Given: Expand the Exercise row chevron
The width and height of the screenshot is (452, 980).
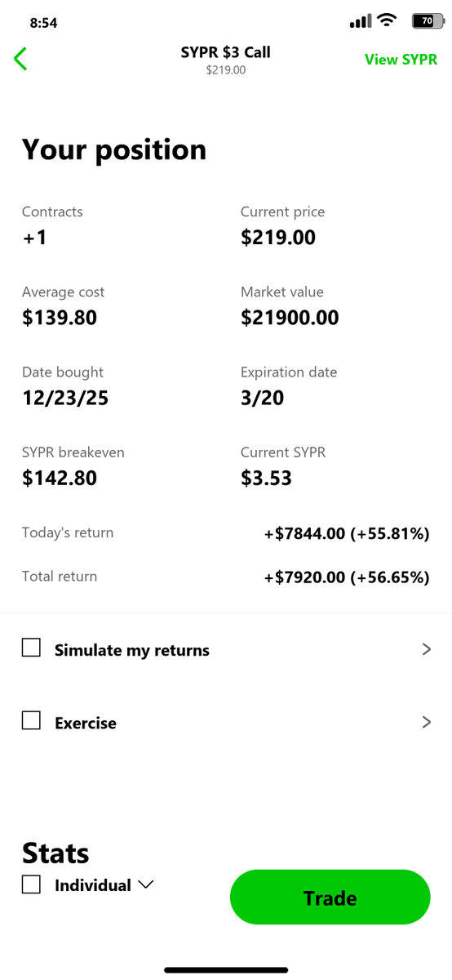Looking at the screenshot, I should [x=426, y=722].
